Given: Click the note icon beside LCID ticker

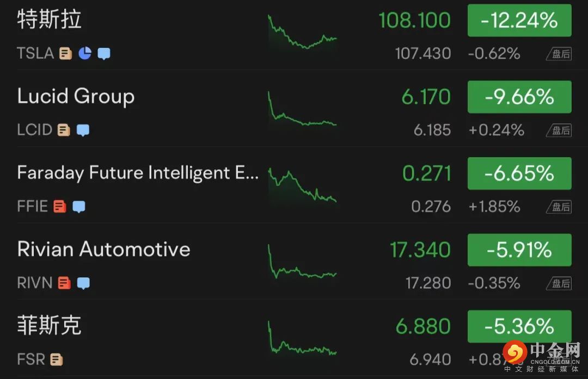Looking at the screenshot, I should tap(64, 130).
